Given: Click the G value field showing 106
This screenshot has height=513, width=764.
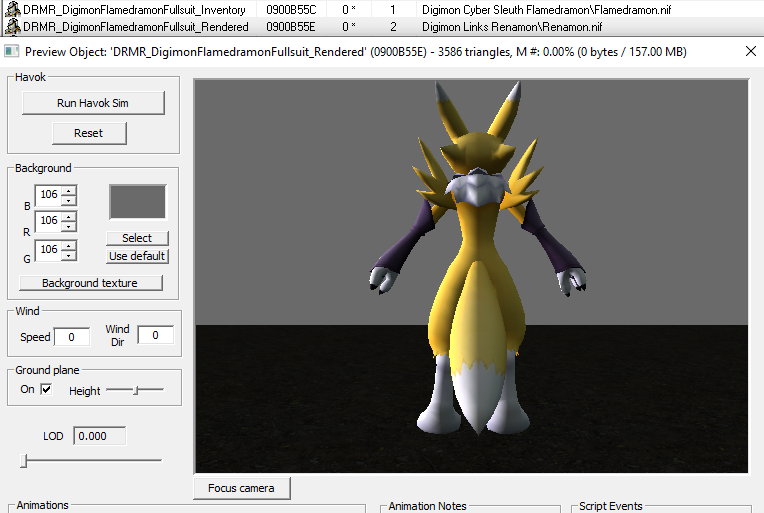Looking at the screenshot, I should tap(49, 250).
